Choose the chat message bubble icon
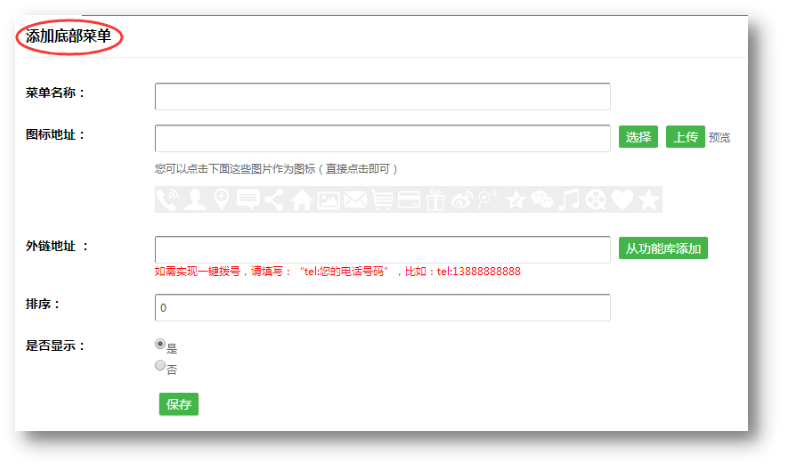 (x=248, y=200)
